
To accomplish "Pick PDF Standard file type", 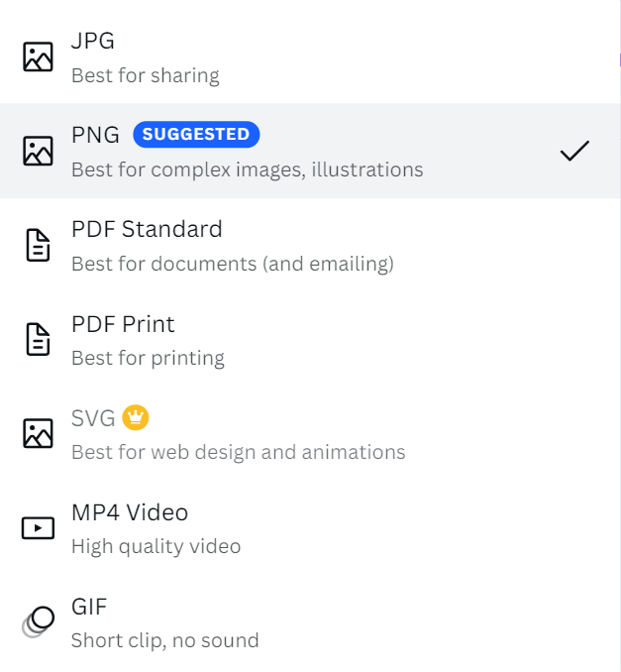I will tap(147, 229).
